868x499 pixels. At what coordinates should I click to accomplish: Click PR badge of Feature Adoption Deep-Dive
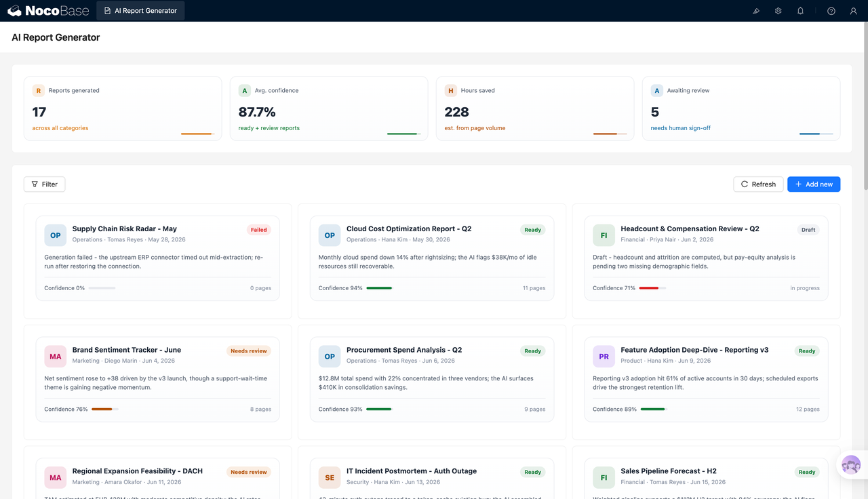tap(604, 357)
